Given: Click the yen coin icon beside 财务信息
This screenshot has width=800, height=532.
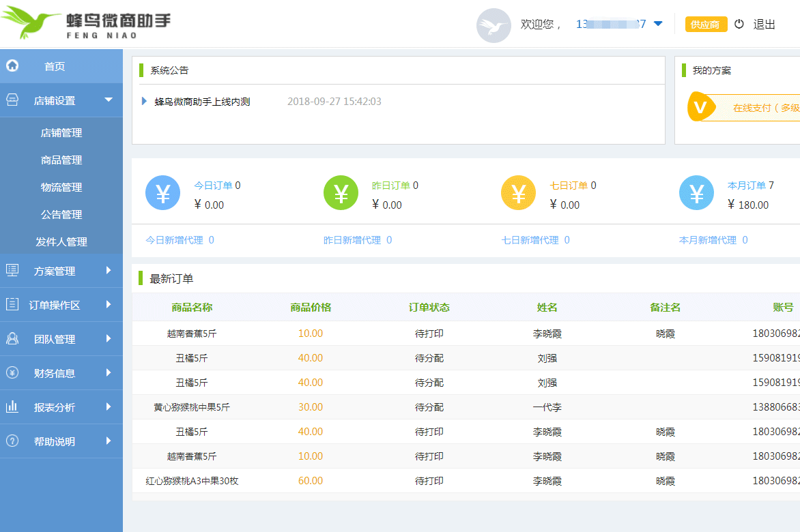Looking at the screenshot, I should [x=12, y=373].
